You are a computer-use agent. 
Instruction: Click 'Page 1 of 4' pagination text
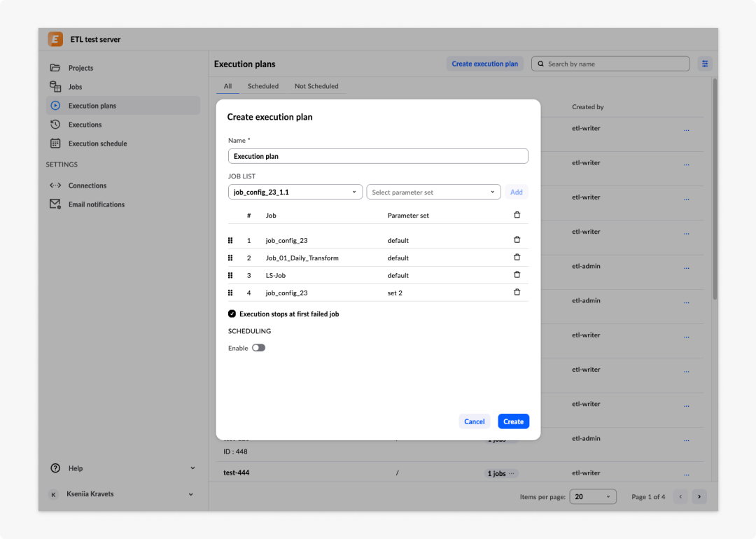[x=648, y=496]
